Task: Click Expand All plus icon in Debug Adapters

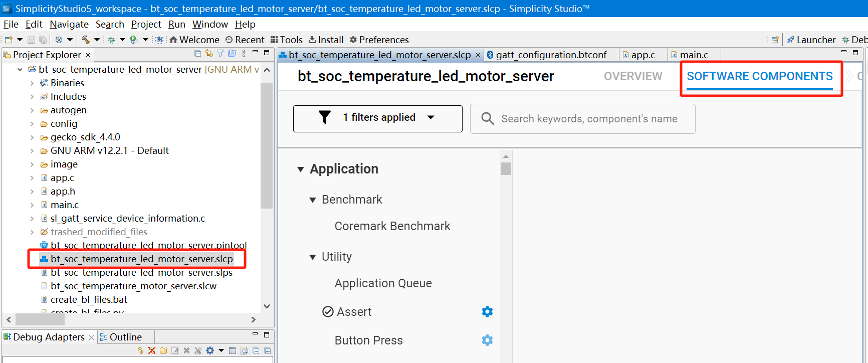Action: tap(268, 350)
